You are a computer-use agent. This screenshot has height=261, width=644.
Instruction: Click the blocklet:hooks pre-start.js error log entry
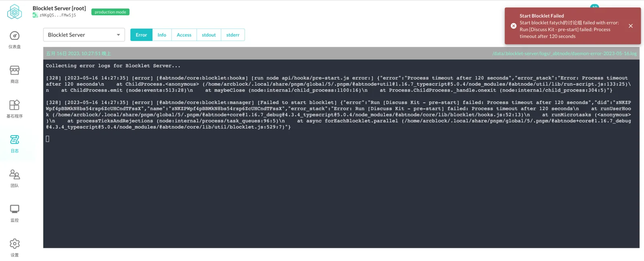coord(339,84)
